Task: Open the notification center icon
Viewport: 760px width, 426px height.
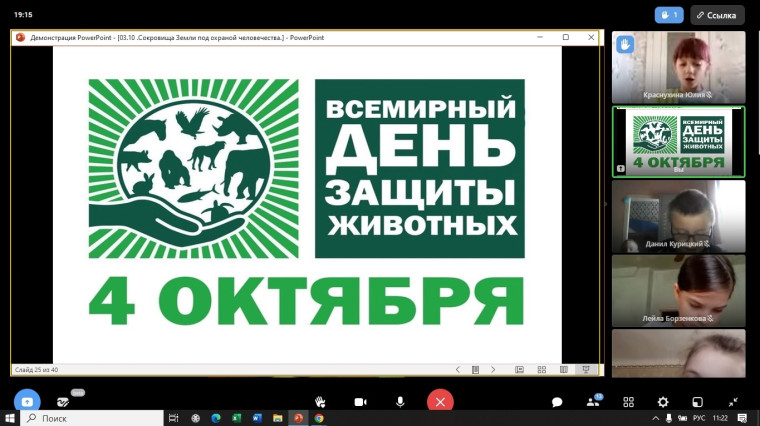Action: [742, 418]
